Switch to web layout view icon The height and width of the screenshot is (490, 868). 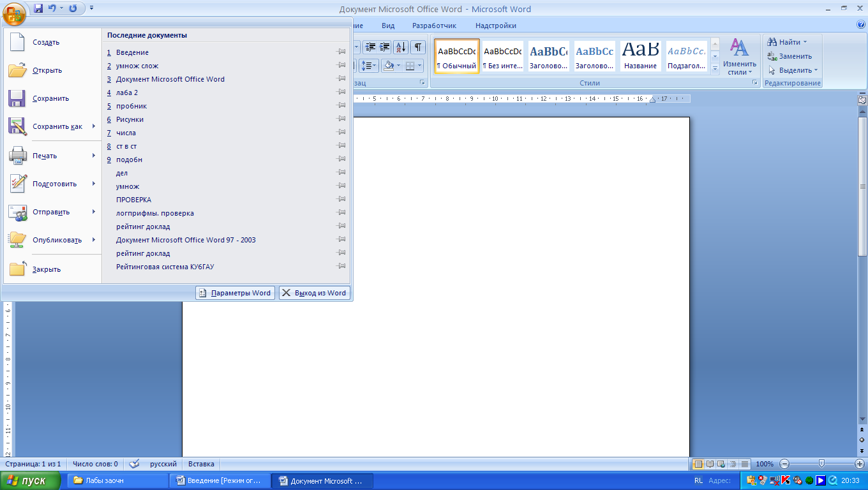pyautogui.click(x=721, y=464)
